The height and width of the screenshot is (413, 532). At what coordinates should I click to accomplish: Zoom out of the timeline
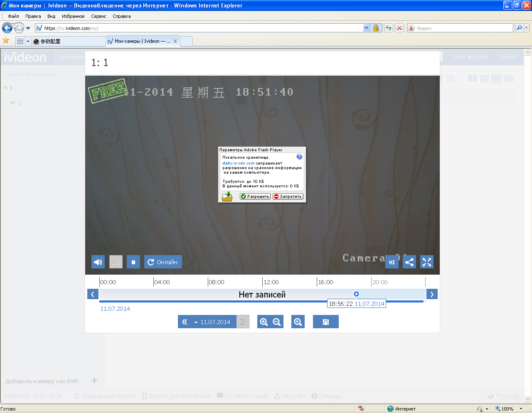(277, 322)
